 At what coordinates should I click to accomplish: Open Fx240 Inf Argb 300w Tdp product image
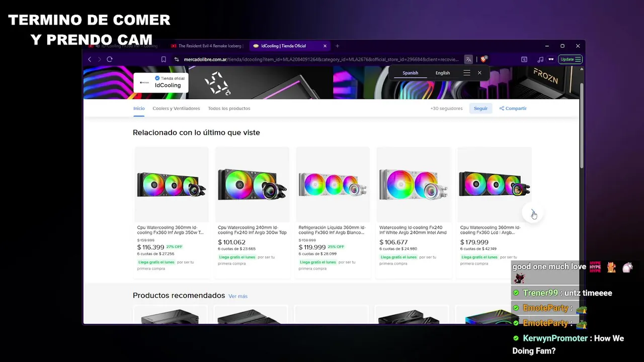(x=252, y=185)
